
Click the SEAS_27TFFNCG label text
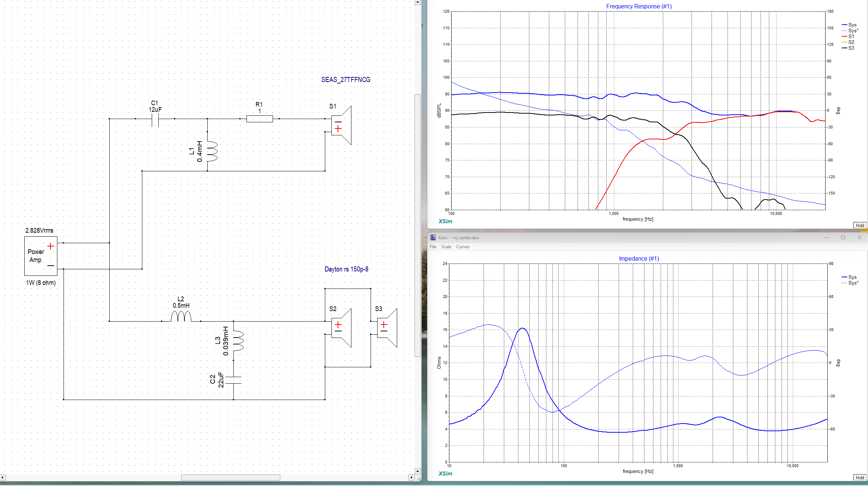[346, 80]
